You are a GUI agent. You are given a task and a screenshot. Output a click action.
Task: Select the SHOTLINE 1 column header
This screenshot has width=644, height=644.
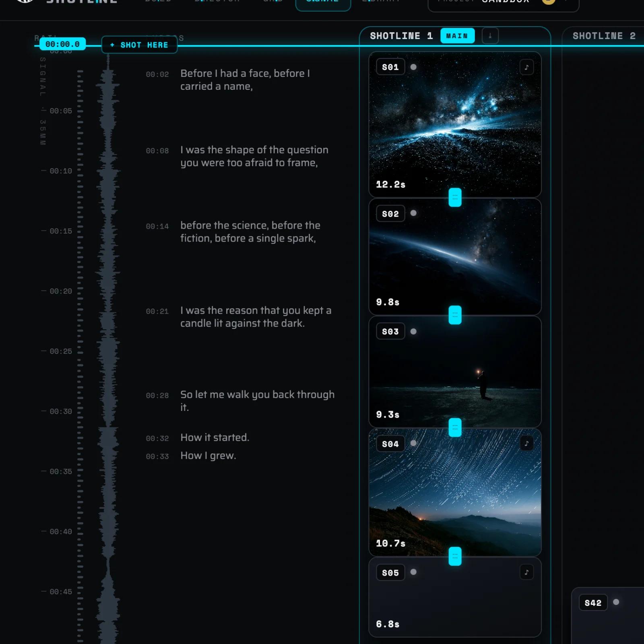[401, 36]
